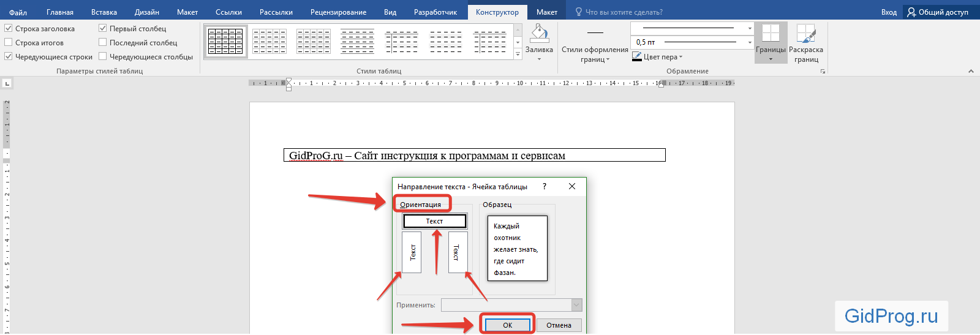Screen dimensions: 980x335
Task: Select the third table style thumbnail
Action: pyautogui.click(x=314, y=42)
